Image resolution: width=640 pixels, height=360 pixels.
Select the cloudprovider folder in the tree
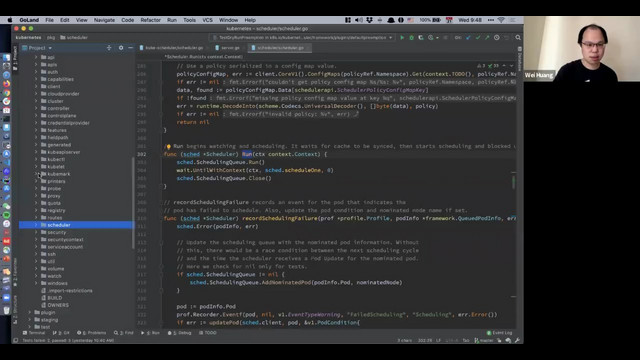coord(63,94)
